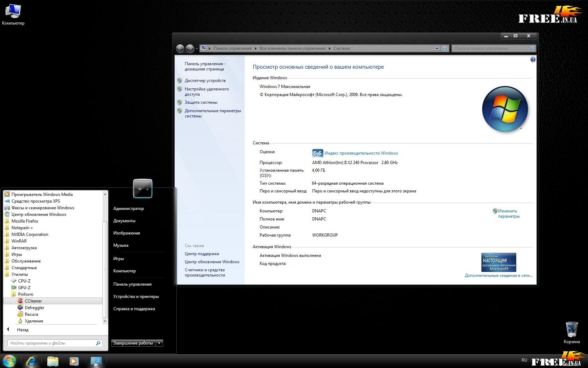Click the user account picture in Start menu

tap(143, 189)
